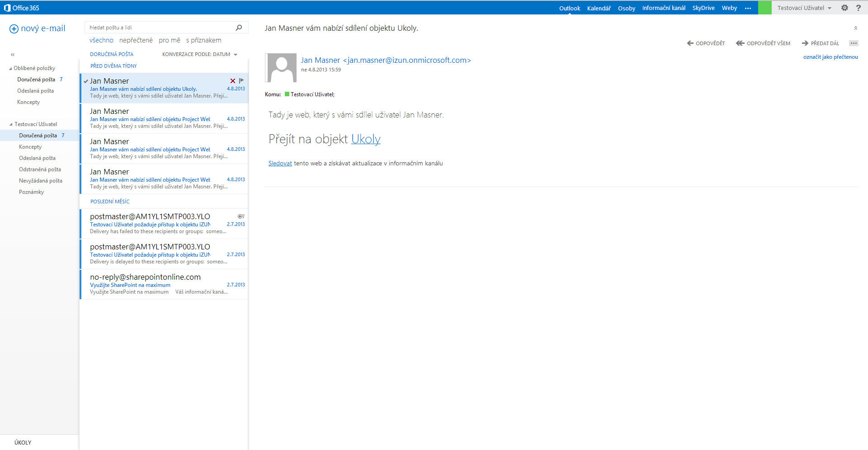
Task: Click the new e-mail plus icon
Action: click(x=14, y=29)
